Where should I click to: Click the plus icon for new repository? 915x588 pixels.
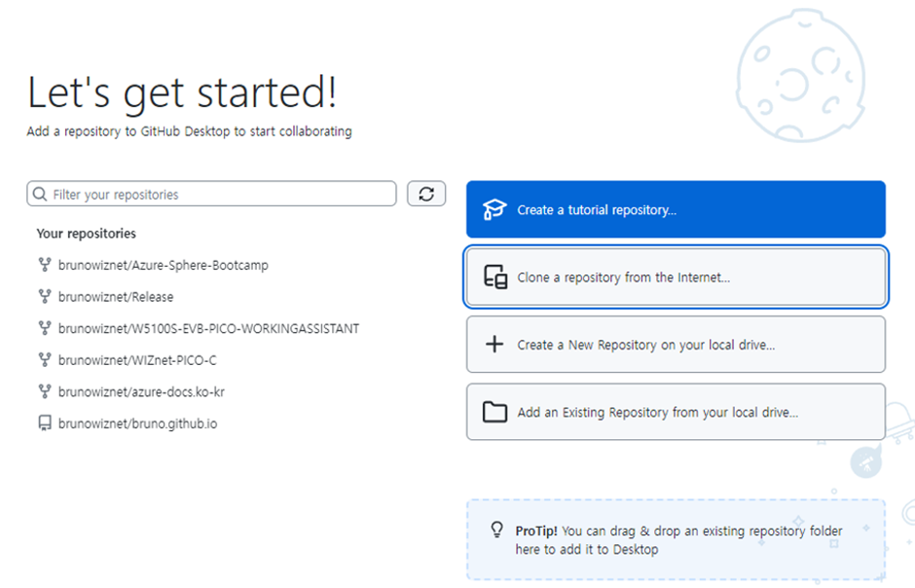(x=494, y=345)
